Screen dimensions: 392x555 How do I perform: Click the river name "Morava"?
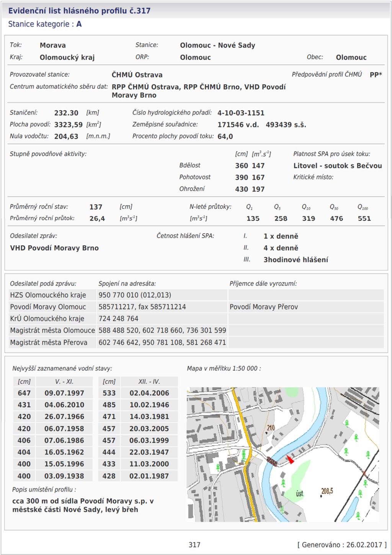53,45
